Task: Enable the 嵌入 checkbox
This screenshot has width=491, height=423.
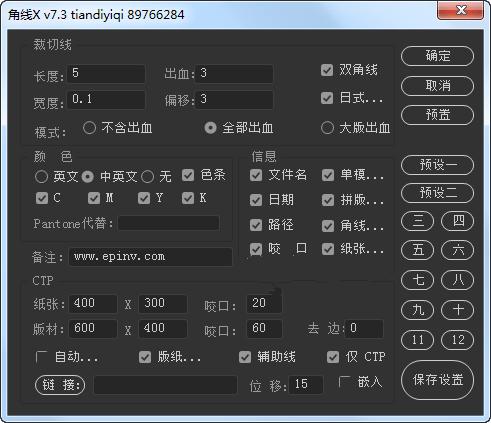Action: coord(344,382)
